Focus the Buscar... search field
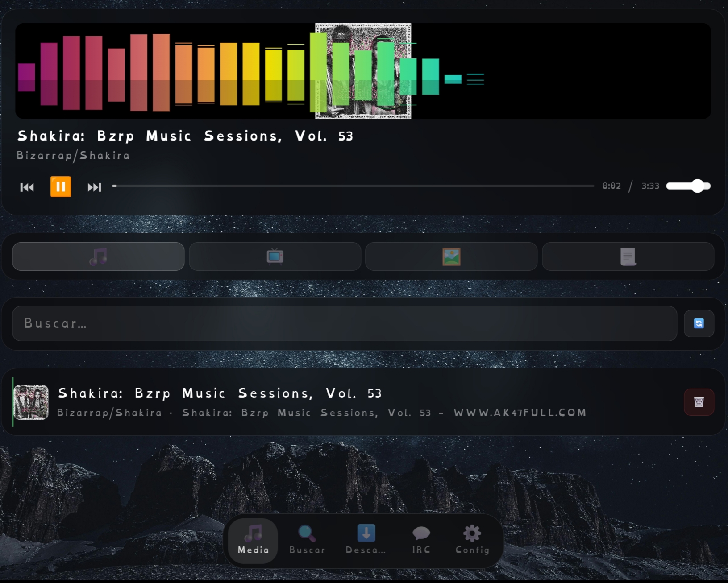This screenshot has height=583, width=728. pos(345,323)
